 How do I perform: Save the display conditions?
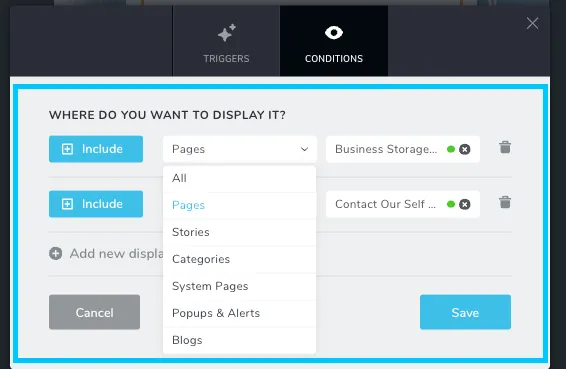coord(465,312)
